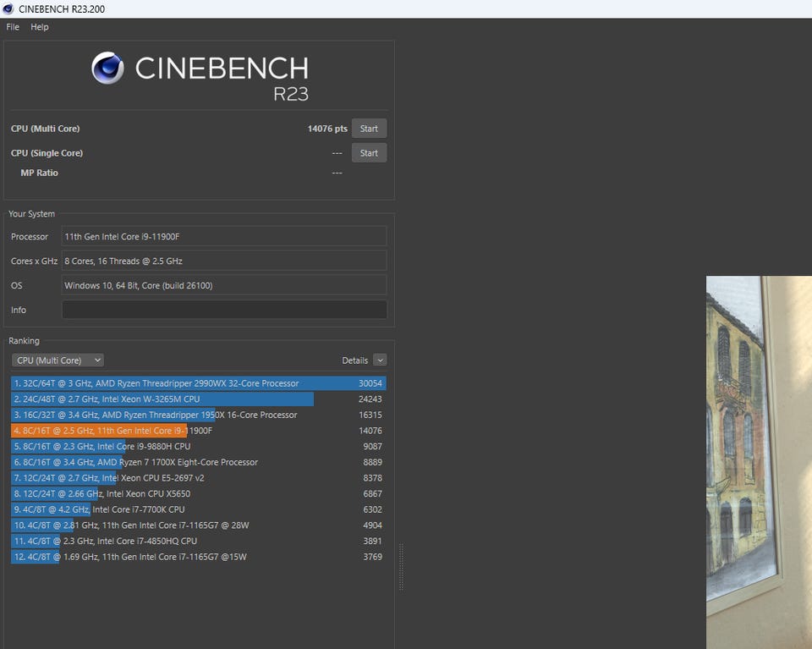Screen dimensions: 812x649
Task: Expand the Details dropdown arrow
Action: [380, 360]
